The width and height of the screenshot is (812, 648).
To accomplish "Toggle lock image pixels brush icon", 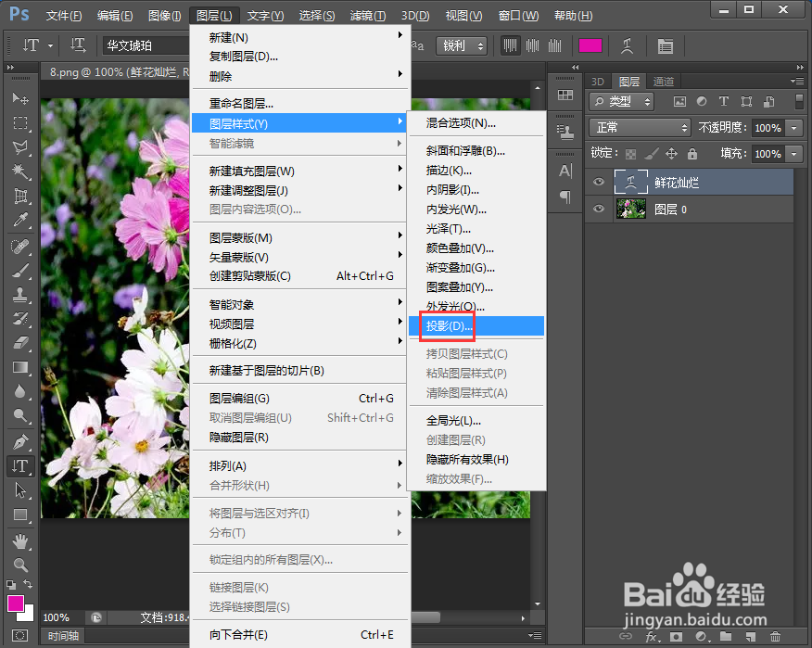I will point(651,154).
